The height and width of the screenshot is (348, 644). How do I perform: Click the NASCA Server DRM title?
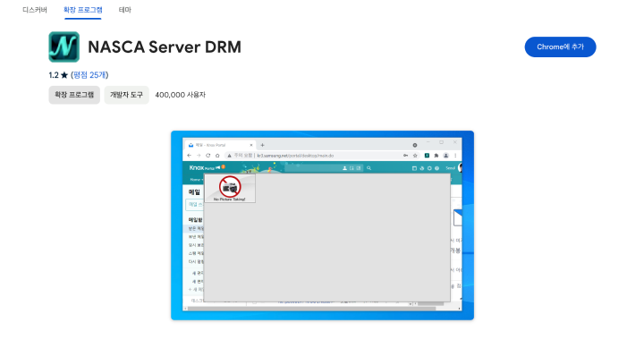pos(165,47)
